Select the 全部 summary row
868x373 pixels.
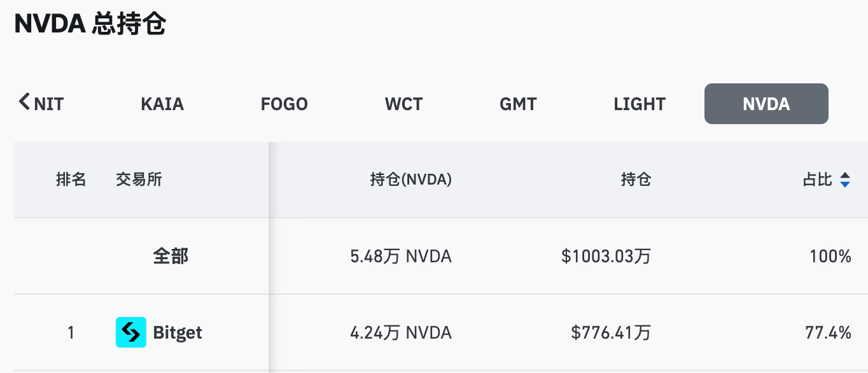coord(171,257)
